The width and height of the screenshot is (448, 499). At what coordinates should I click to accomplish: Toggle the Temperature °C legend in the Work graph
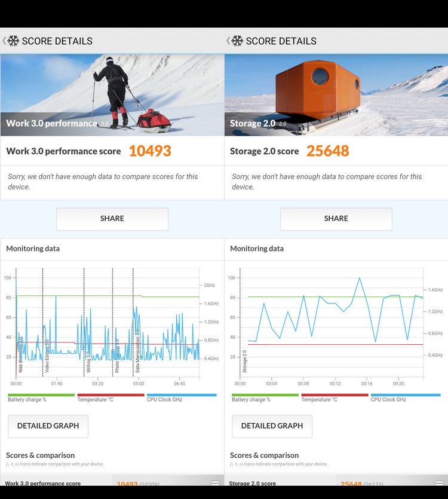coord(111,397)
